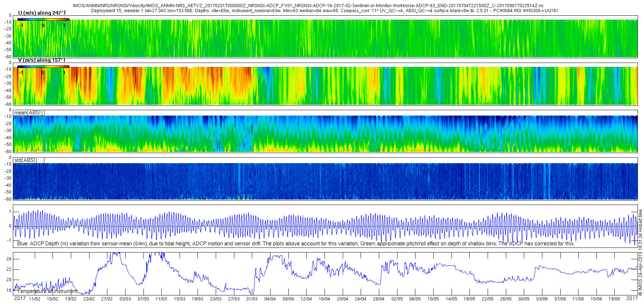Select the 'V (m/s) along 157°T' panel title

42,60
